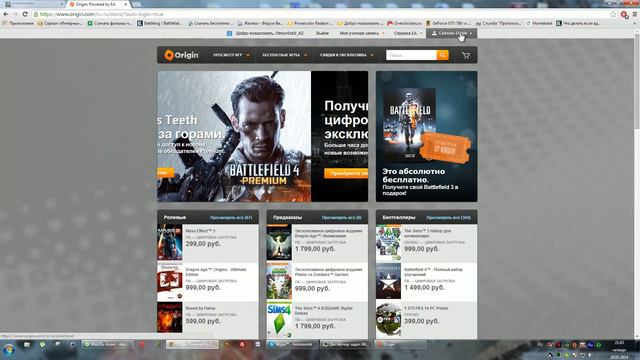Switch to the first browser tab
This screenshot has width=640, height=360.
click(x=33, y=4)
